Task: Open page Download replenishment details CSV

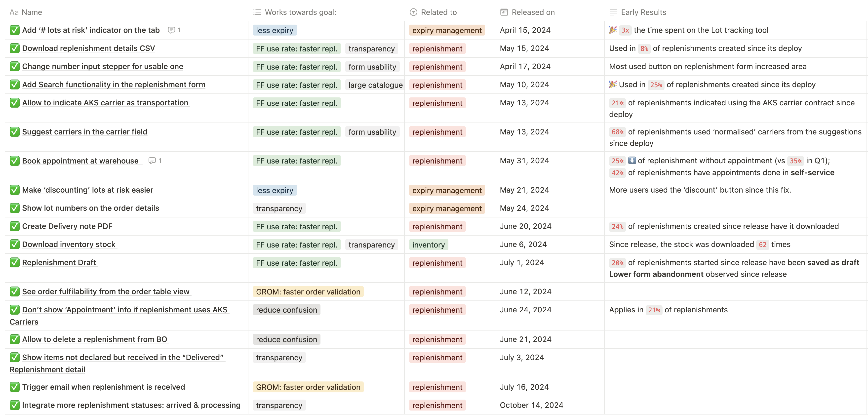Action: [x=89, y=48]
